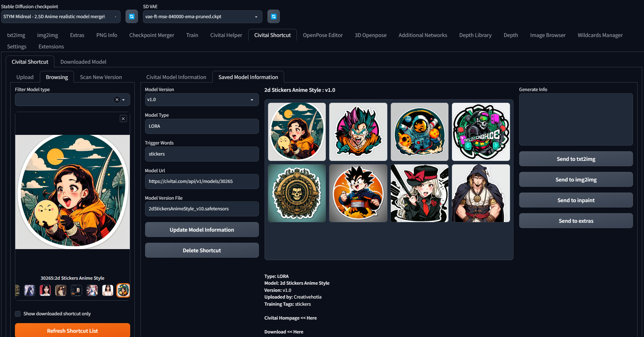Select the red-background woman shortcut thumbnail
The image size is (644, 337).
coord(45,290)
